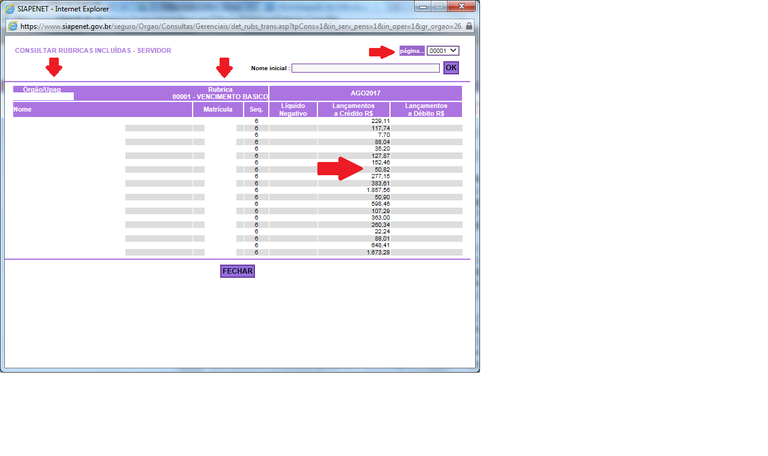
Task: Click the Lançamentos a Crédito R$ header
Action: click(x=360, y=109)
